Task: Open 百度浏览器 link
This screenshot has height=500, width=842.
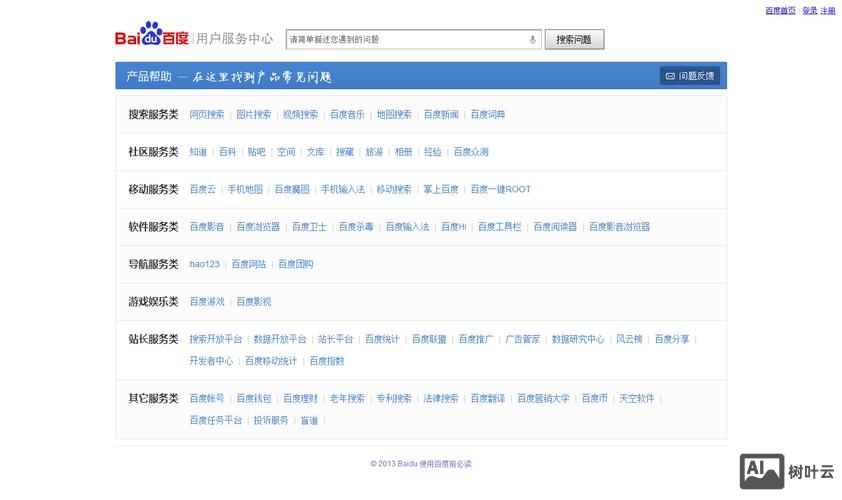Action: tap(258, 227)
